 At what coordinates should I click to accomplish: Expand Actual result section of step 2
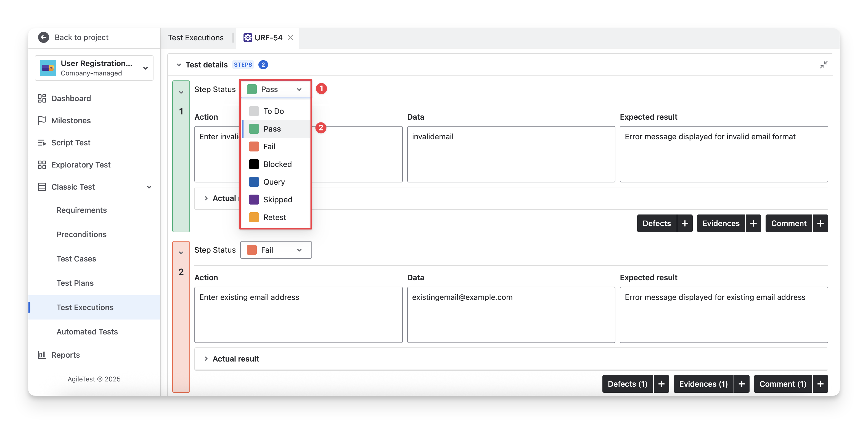206,358
